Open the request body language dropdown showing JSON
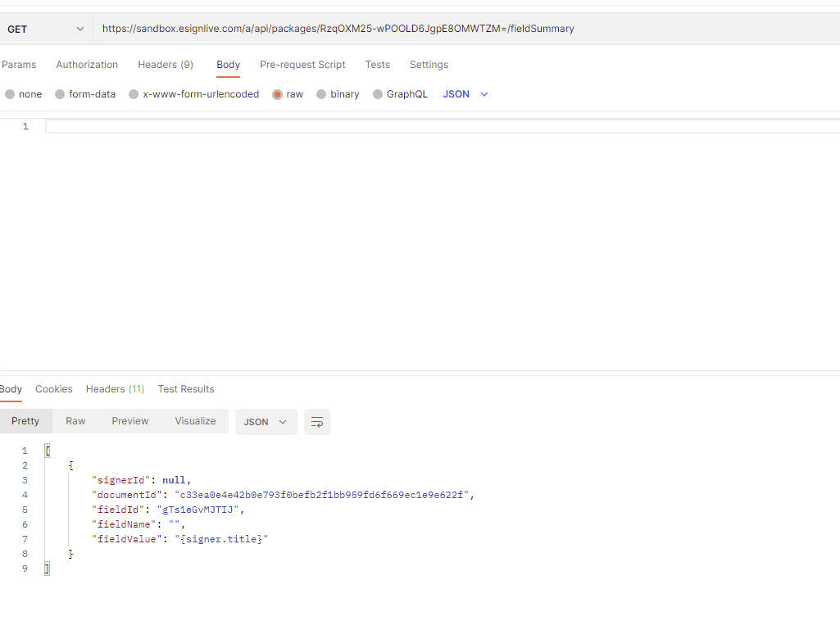Viewport: 840px width, 621px height. pos(465,93)
